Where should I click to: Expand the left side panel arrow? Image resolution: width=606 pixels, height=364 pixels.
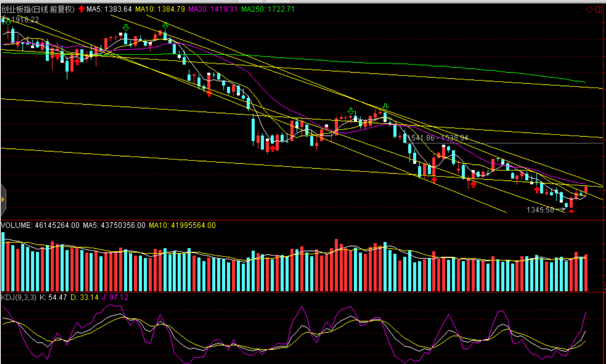click(3, 200)
